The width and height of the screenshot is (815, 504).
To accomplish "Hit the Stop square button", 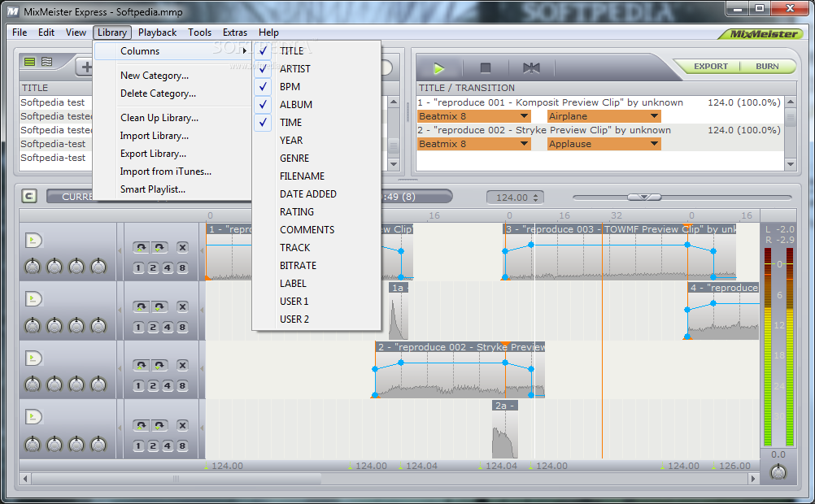I will [485, 68].
